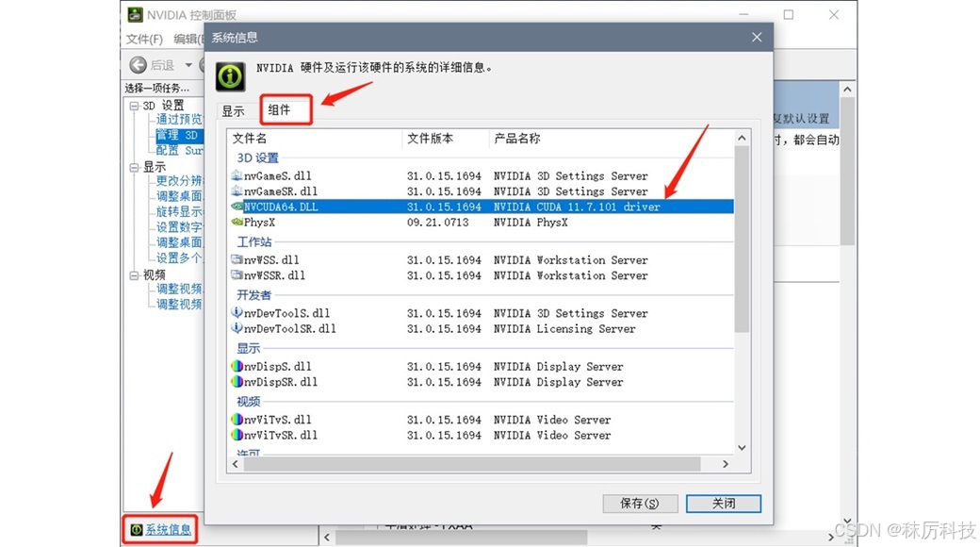Select 旋转显示 tree item

pos(179,211)
